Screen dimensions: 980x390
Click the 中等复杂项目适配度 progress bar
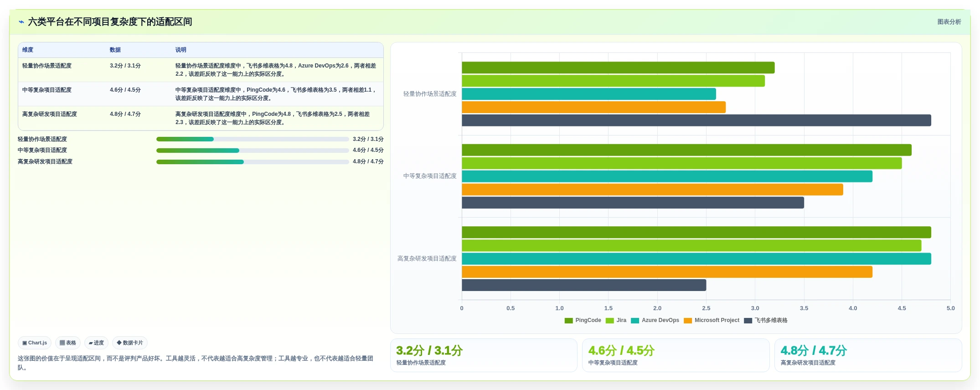pos(253,151)
